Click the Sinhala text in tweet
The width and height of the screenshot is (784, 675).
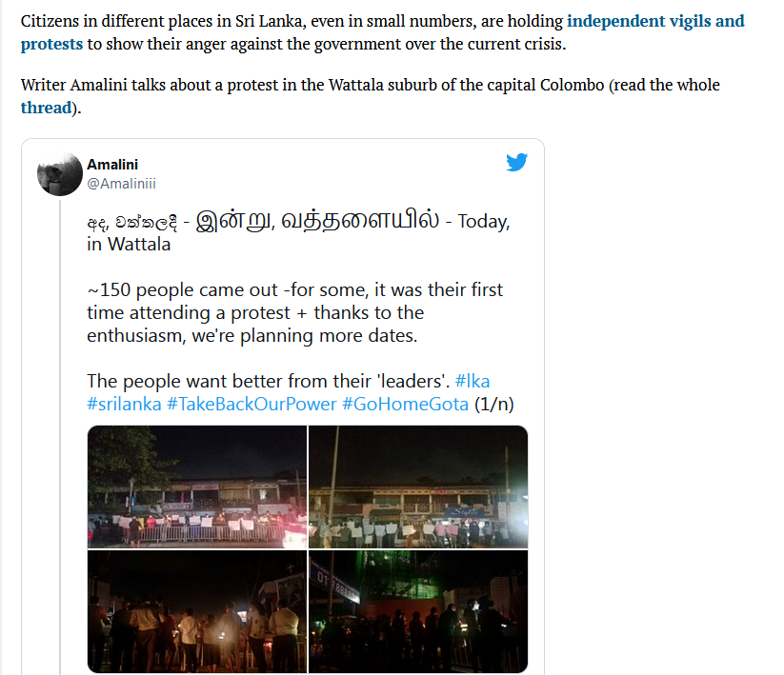(132, 223)
